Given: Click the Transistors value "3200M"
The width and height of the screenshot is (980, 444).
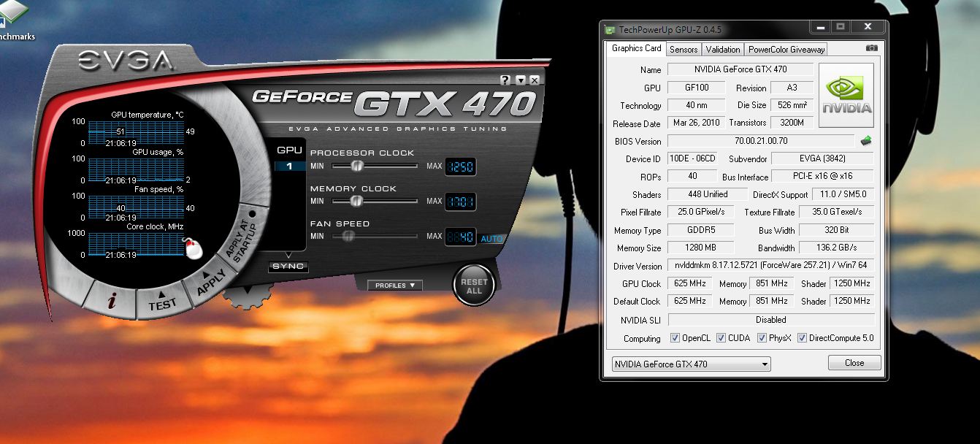Looking at the screenshot, I should pyautogui.click(x=792, y=123).
